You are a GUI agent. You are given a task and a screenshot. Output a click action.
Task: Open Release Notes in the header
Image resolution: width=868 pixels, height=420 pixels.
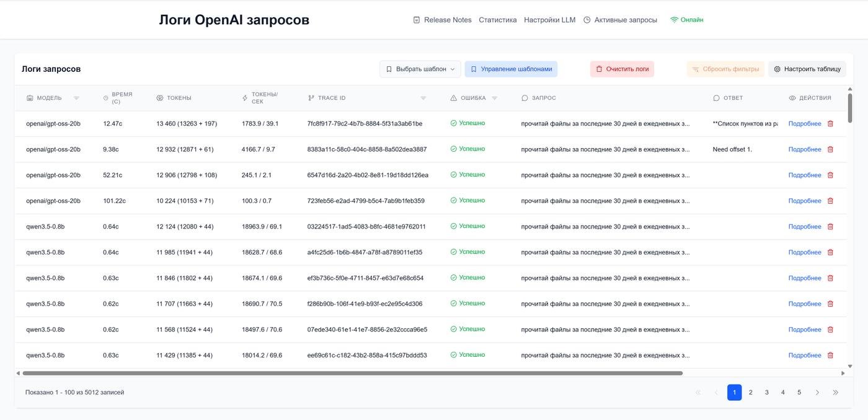pyautogui.click(x=442, y=20)
